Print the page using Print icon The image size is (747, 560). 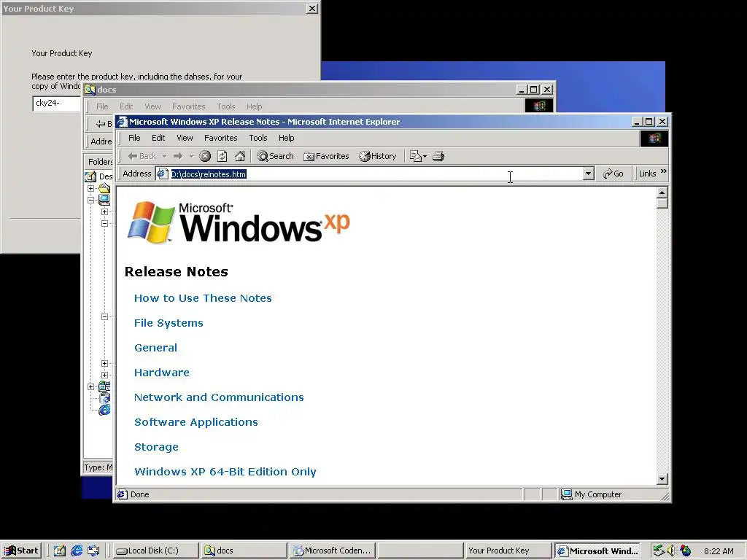point(438,156)
